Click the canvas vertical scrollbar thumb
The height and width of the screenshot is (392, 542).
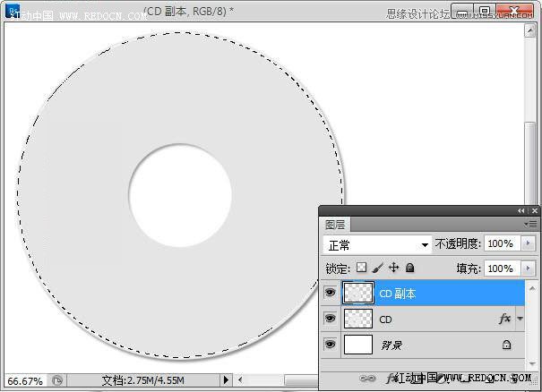529,162
